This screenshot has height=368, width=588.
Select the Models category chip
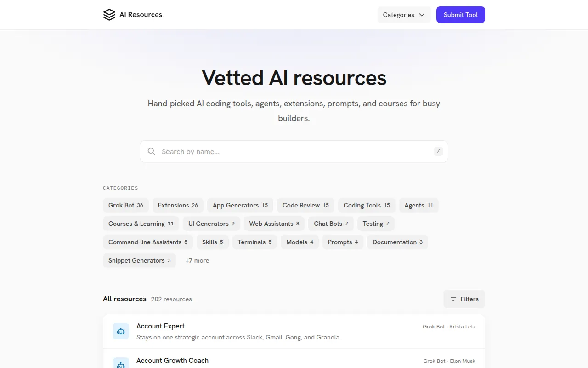click(300, 242)
